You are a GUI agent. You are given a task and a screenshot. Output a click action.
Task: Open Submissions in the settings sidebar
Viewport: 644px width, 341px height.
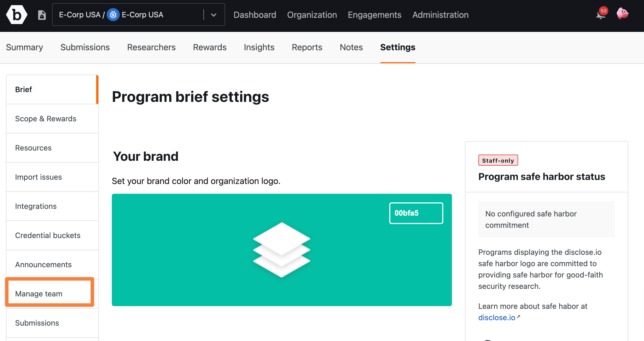coord(52,323)
